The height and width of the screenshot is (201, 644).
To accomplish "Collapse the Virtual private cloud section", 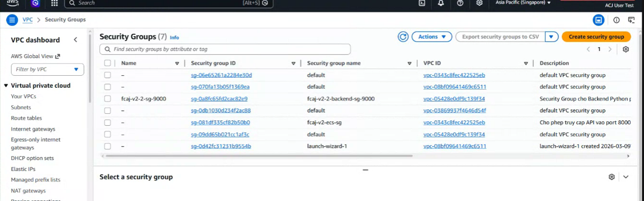I will [7, 86].
